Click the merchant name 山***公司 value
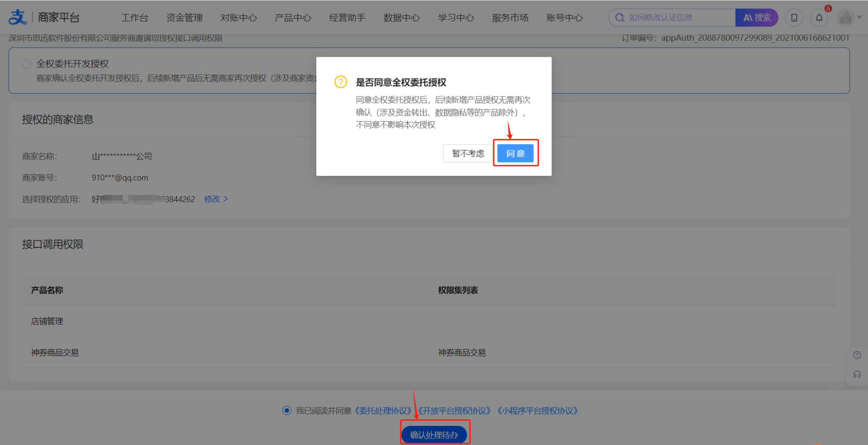Screen dimensions: 868x445 122,156
